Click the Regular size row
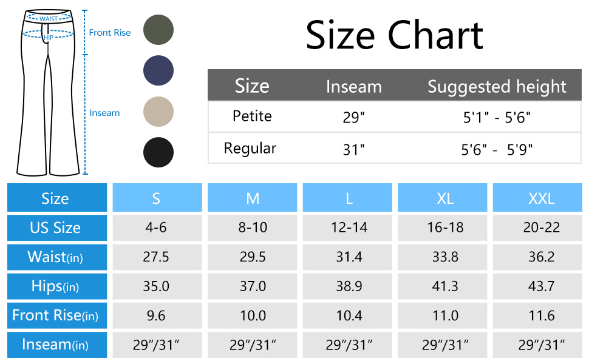Viewport: 589px width, 364px height. point(250,149)
